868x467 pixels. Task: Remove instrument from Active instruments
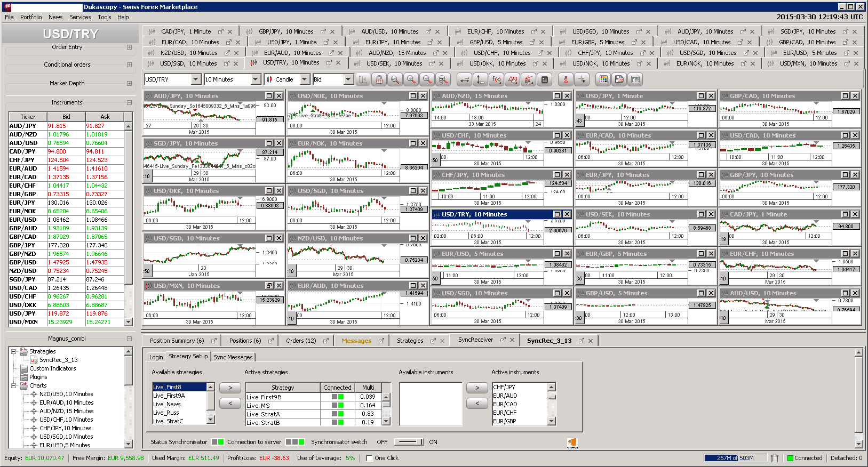477,404
